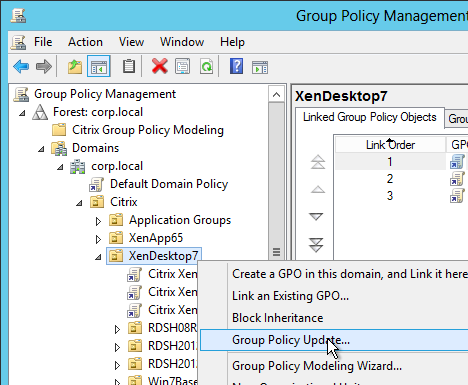Click the Forward arrow toolbar icon
The width and height of the screenshot is (468, 385).
(x=44, y=67)
